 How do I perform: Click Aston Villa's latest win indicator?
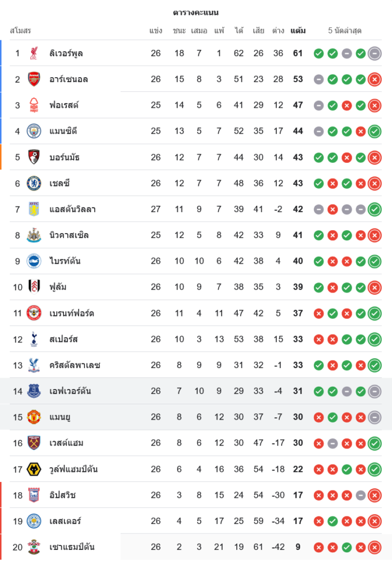374,209
